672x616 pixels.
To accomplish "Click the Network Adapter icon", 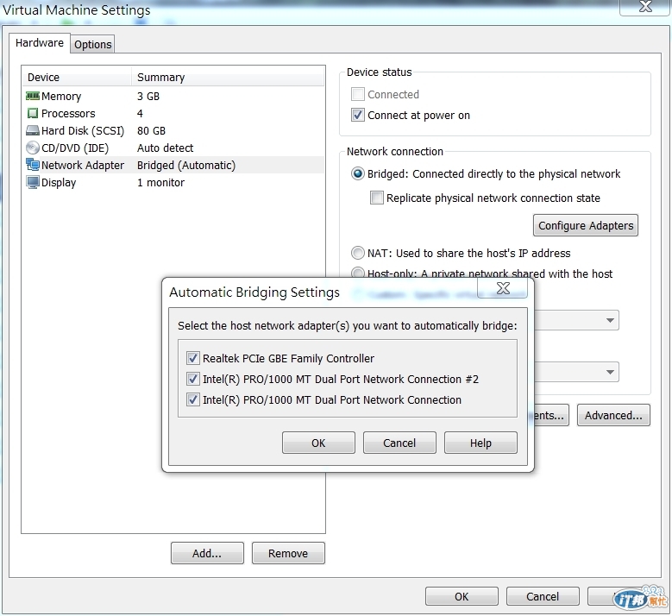I will point(33,165).
